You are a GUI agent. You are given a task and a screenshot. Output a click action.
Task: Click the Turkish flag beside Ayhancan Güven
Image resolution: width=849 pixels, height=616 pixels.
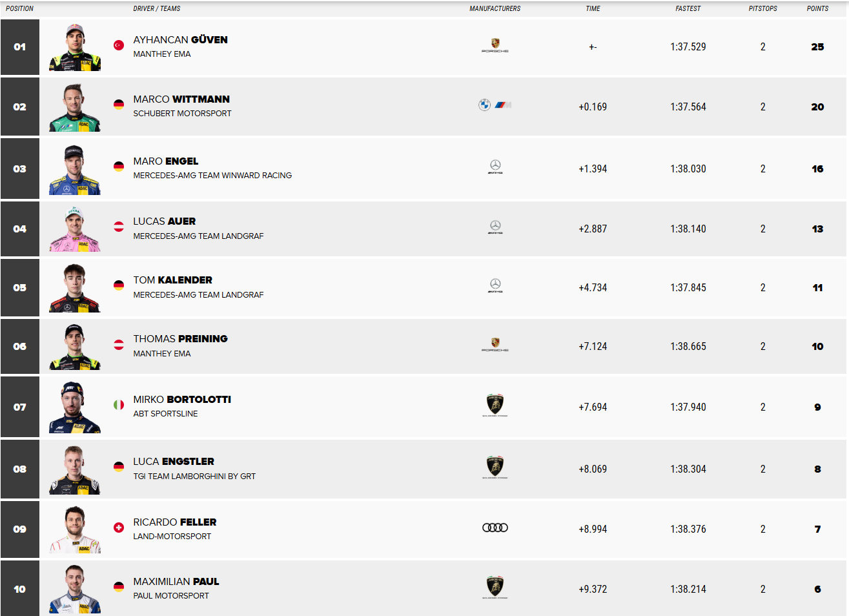pos(119,45)
